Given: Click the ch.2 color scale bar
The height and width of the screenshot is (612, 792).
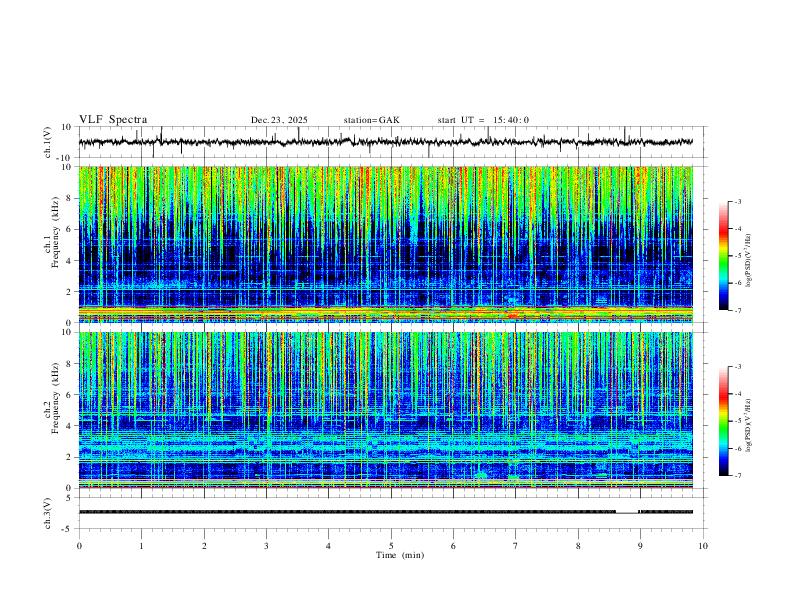Looking at the screenshot, I should [x=723, y=421].
